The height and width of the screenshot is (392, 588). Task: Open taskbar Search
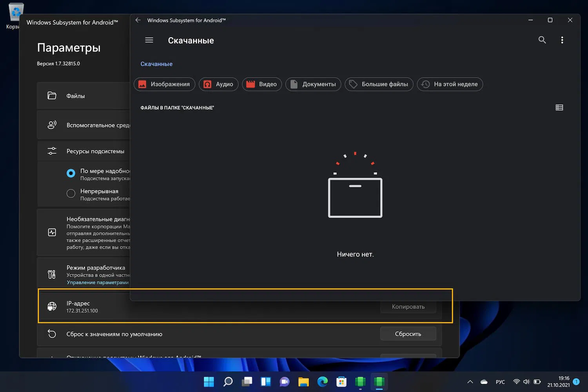click(228, 381)
